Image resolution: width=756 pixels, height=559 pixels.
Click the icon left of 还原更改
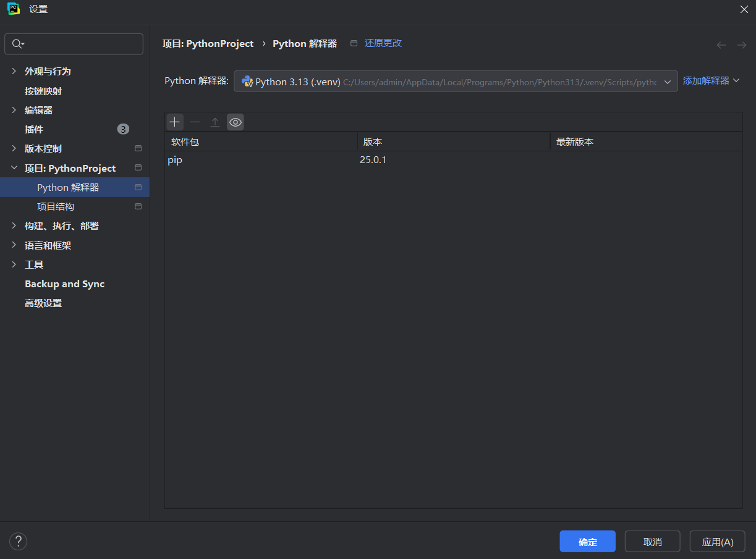point(354,43)
